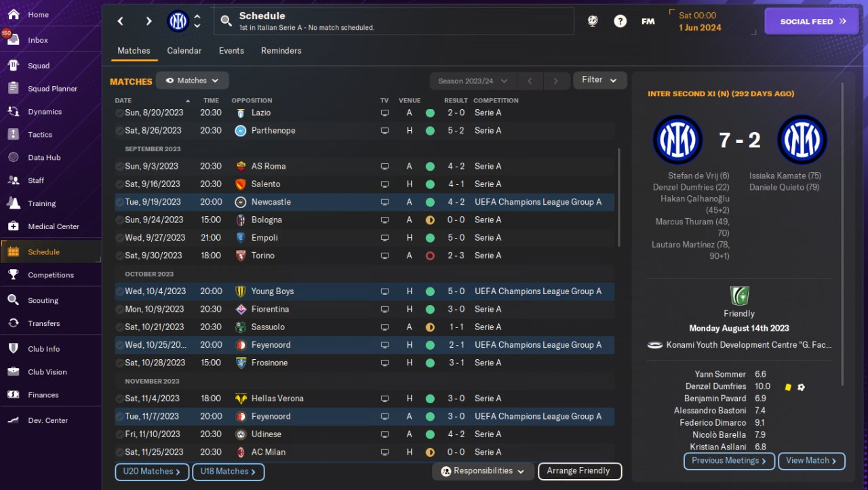
Task: Click the Scouting magnifier icon
Action: pos(14,300)
